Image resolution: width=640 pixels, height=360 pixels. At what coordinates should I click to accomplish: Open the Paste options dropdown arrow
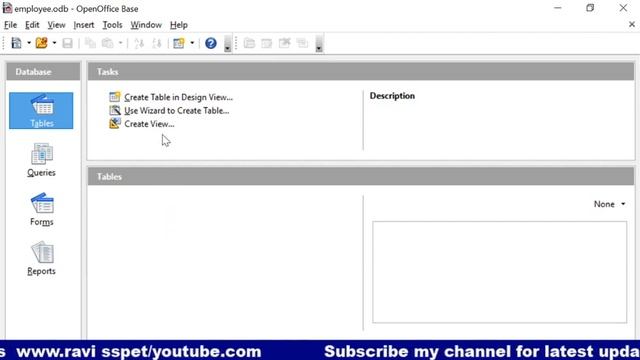tap(120, 43)
